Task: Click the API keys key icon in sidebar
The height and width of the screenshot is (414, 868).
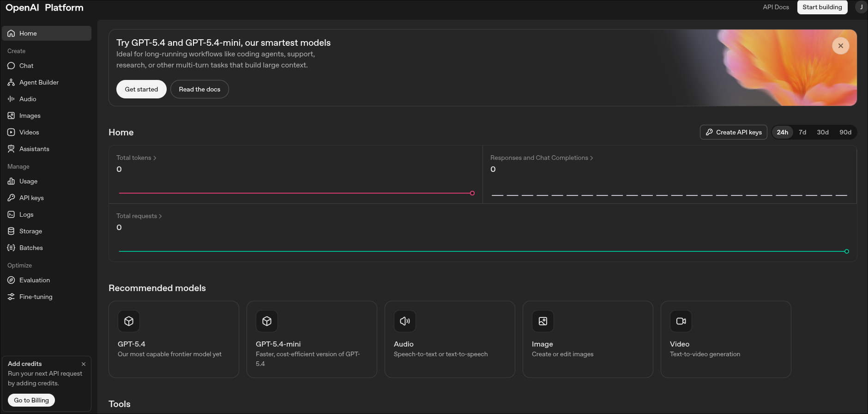Action: [x=11, y=198]
